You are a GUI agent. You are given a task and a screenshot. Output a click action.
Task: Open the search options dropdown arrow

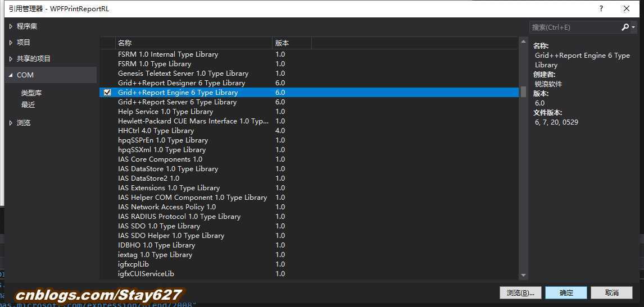(x=633, y=28)
